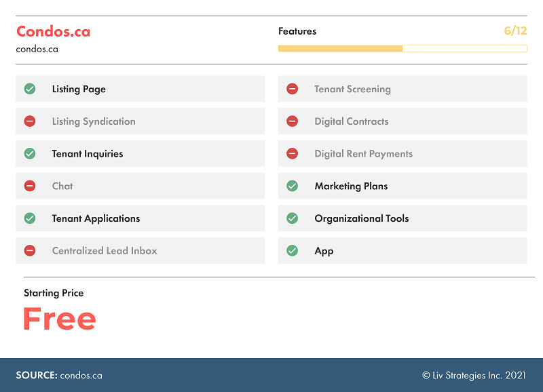Click the green check icon beside Organizational Tools
This screenshot has width=543, height=392.
click(x=293, y=218)
